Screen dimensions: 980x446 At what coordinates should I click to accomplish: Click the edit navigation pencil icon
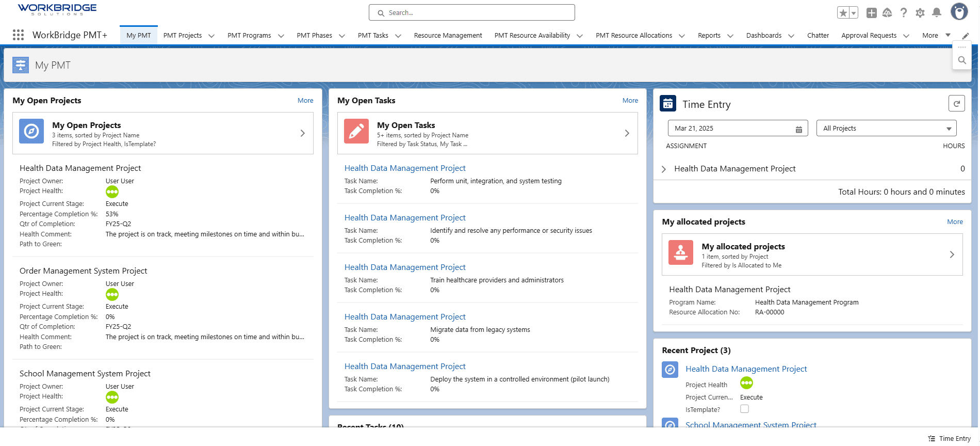coord(966,36)
